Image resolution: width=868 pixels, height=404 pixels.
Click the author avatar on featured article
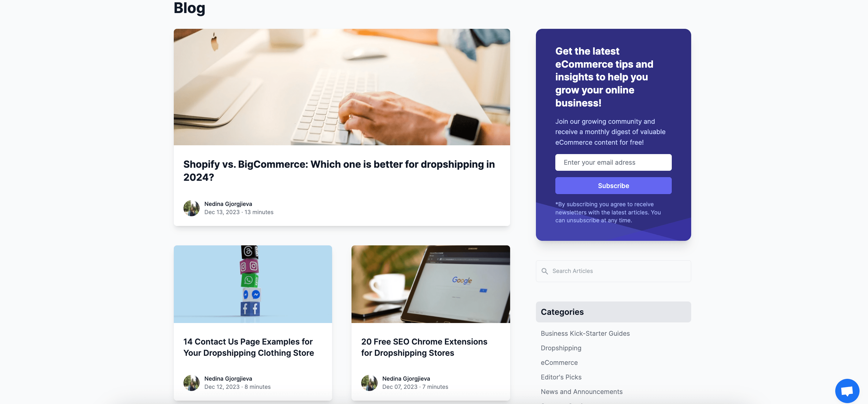[192, 207]
